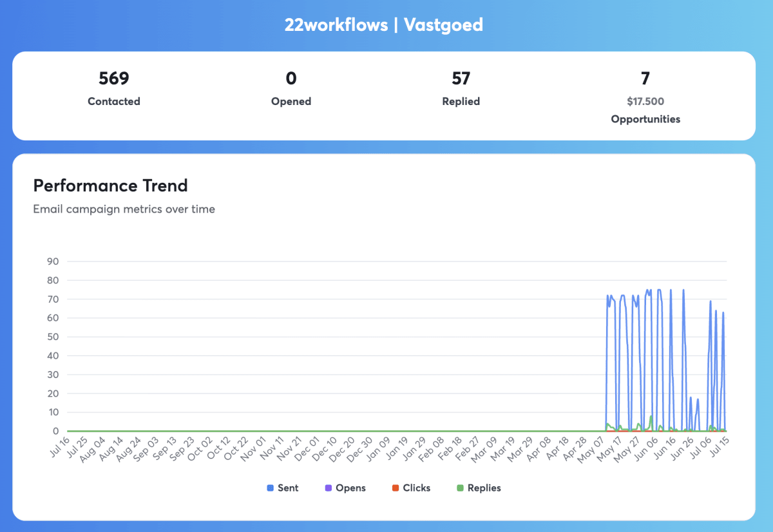
Task: Click the Jan 09 axis date label
Action: pyautogui.click(x=378, y=448)
